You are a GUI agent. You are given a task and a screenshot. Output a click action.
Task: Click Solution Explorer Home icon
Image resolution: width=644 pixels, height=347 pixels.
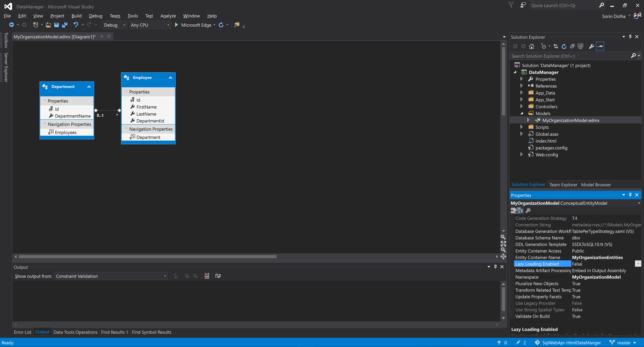point(531,46)
